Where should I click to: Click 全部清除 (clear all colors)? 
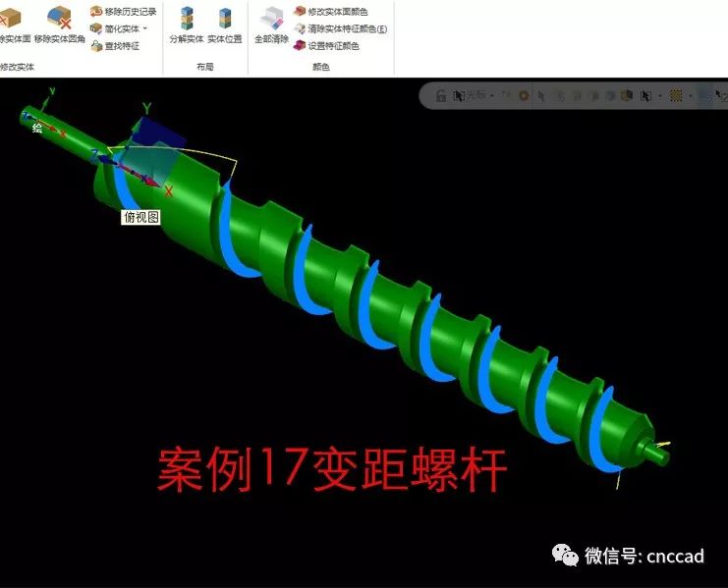tap(271, 26)
